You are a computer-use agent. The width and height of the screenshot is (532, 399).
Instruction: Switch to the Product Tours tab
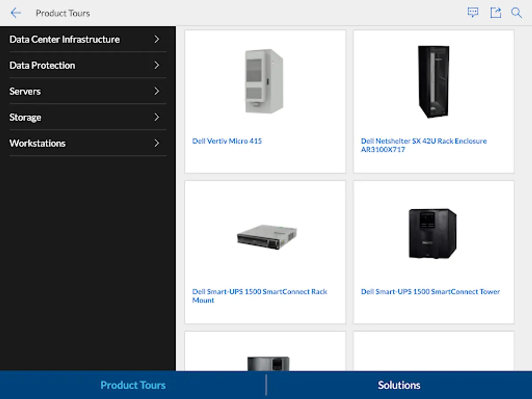pos(133,385)
